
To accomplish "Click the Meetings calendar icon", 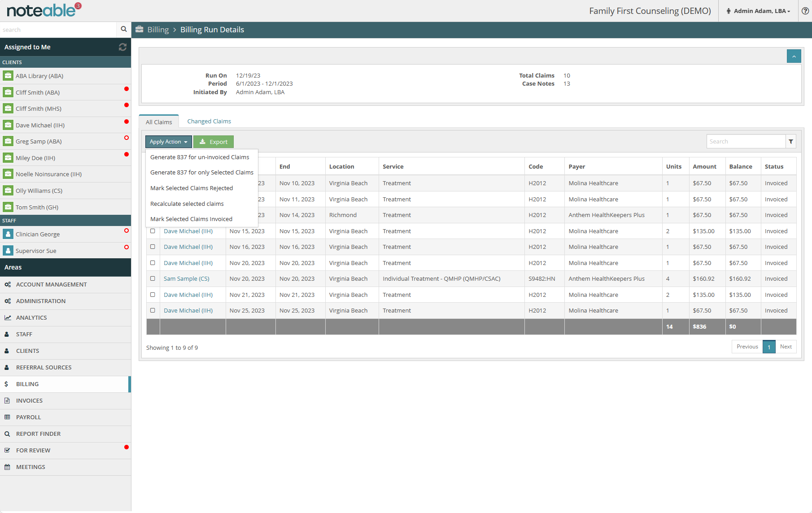I will (7, 467).
